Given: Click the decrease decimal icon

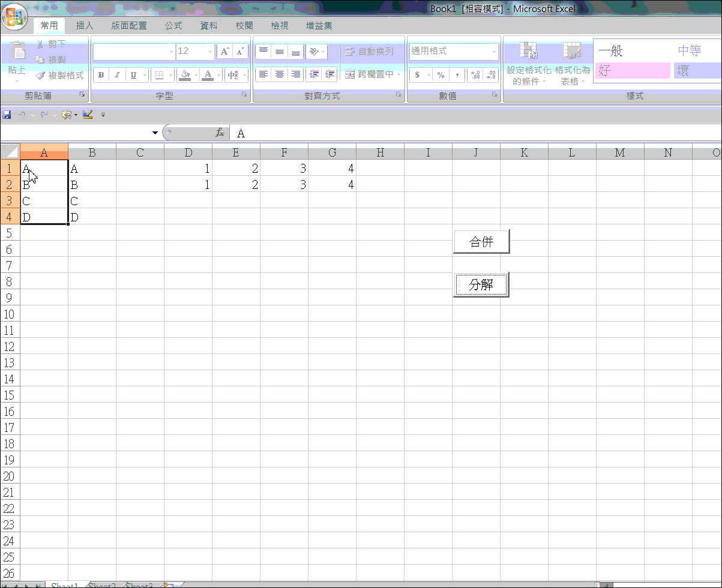Looking at the screenshot, I should (x=490, y=75).
